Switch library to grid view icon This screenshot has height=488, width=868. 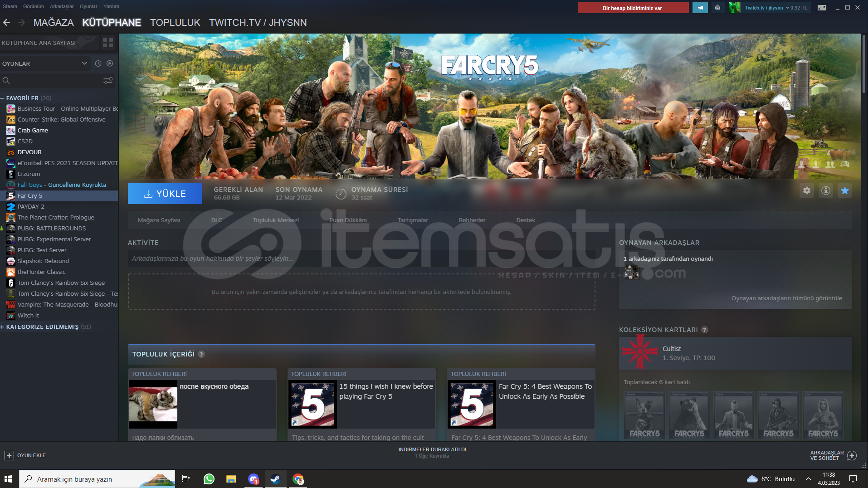point(108,43)
